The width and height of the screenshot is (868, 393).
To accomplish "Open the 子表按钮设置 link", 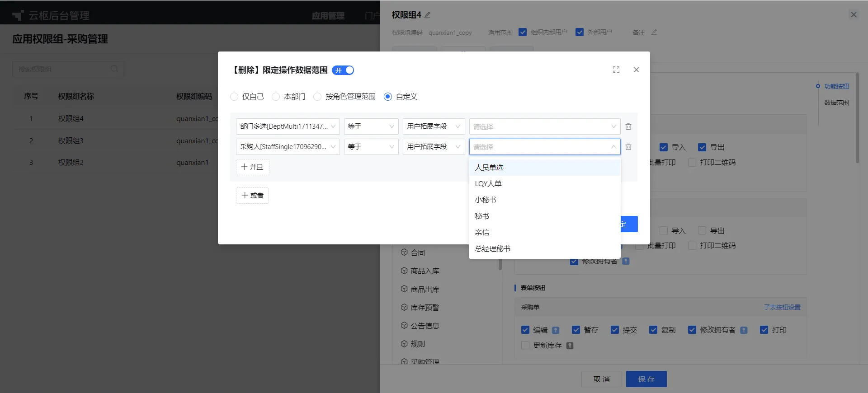I will click(x=782, y=307).
